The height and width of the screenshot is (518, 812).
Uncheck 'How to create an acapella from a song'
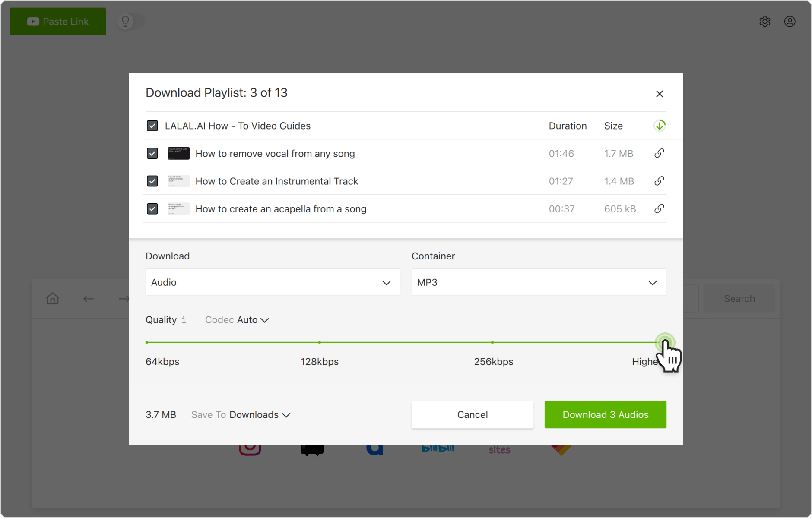click(152, 208)
